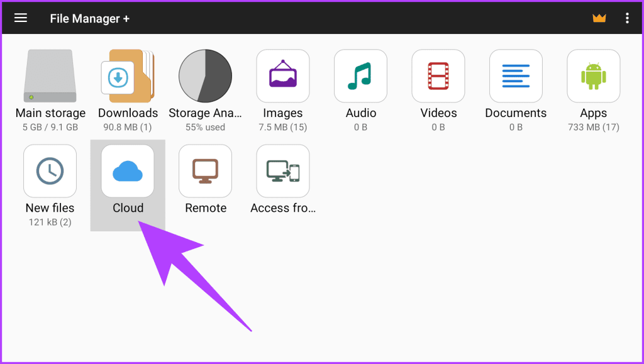The image size is (644, 364).
Task: Open the hamburger navigation menu
Action: (x=21, y=18)
